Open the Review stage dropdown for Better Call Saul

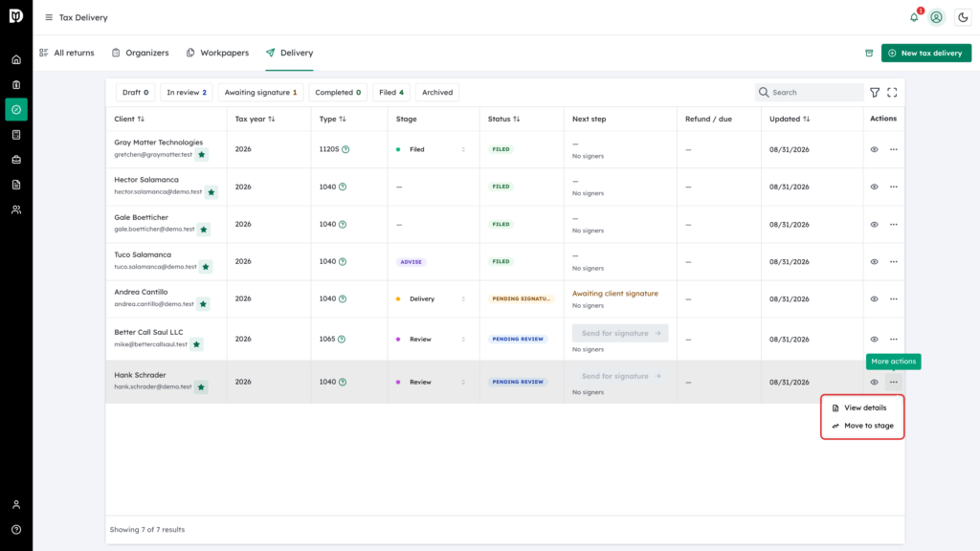pos(432,340)
